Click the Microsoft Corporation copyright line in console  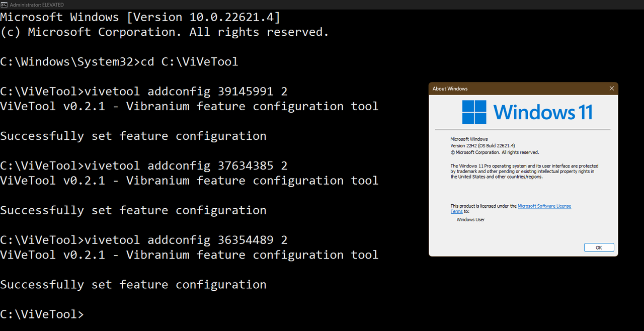pos(165,32)
